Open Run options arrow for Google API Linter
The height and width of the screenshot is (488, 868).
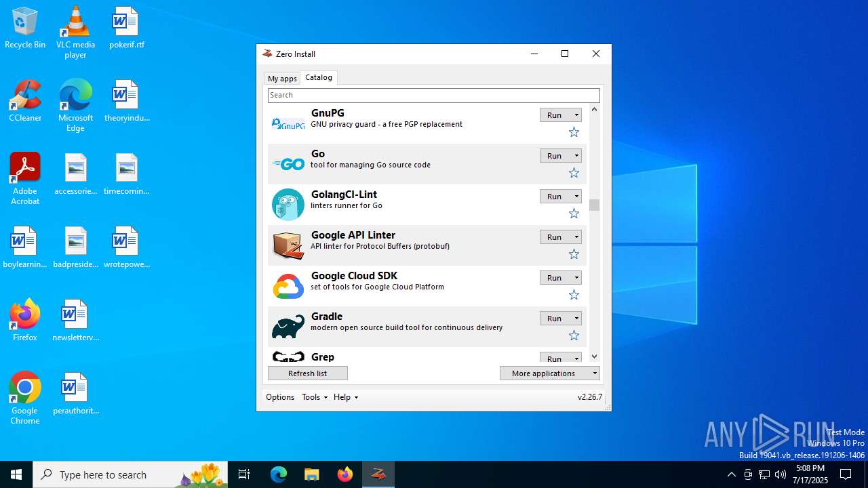pyautogui.click(x=577, y=237)
